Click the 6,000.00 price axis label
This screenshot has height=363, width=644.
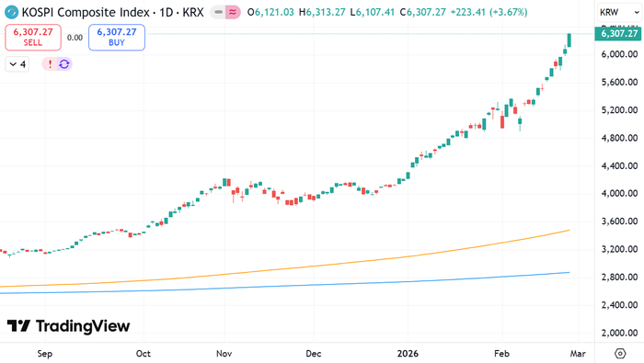619,54
